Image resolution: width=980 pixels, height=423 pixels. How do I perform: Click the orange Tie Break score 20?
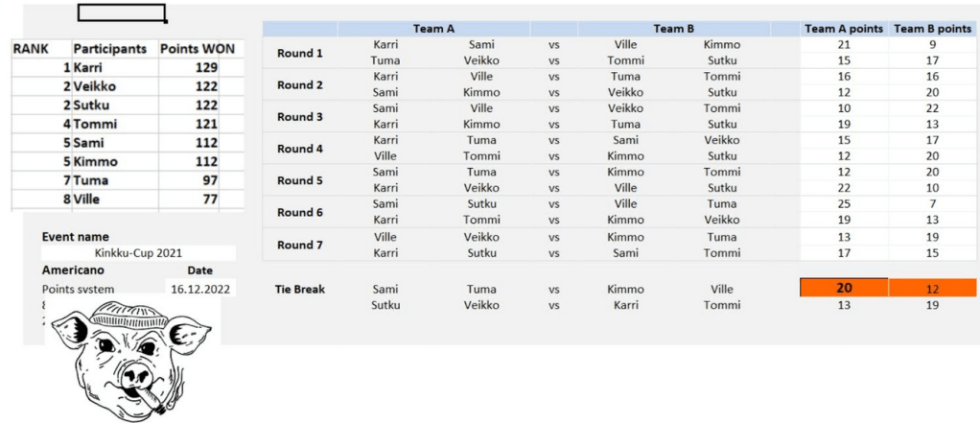point(844,288)
